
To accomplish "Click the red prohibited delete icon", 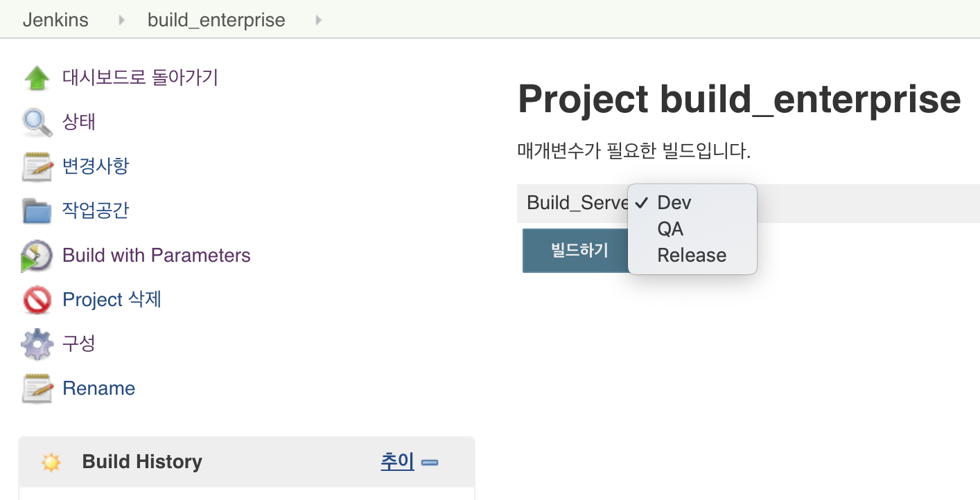I will tap(37, 300).
